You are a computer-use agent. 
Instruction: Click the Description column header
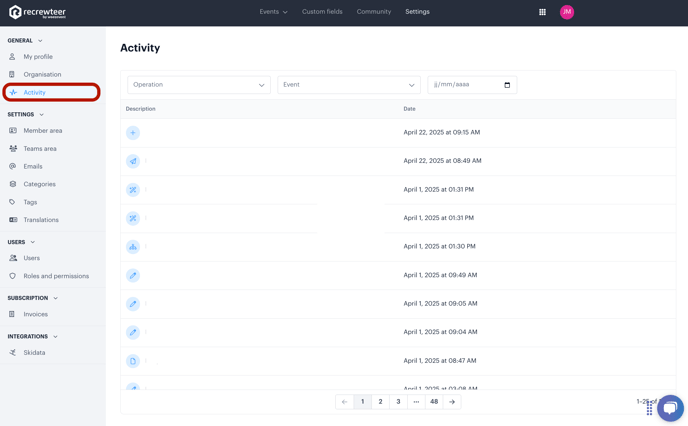[x=140, y=109]
